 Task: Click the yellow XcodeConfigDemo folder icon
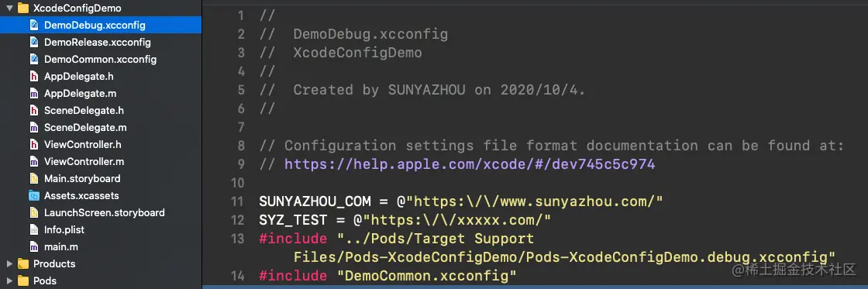tap(23, 9)
